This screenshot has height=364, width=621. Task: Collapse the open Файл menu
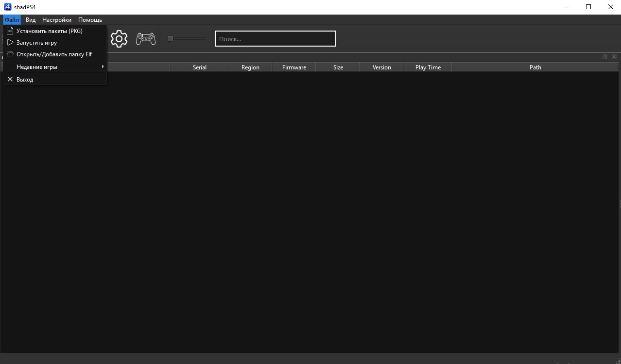[12, 20]
